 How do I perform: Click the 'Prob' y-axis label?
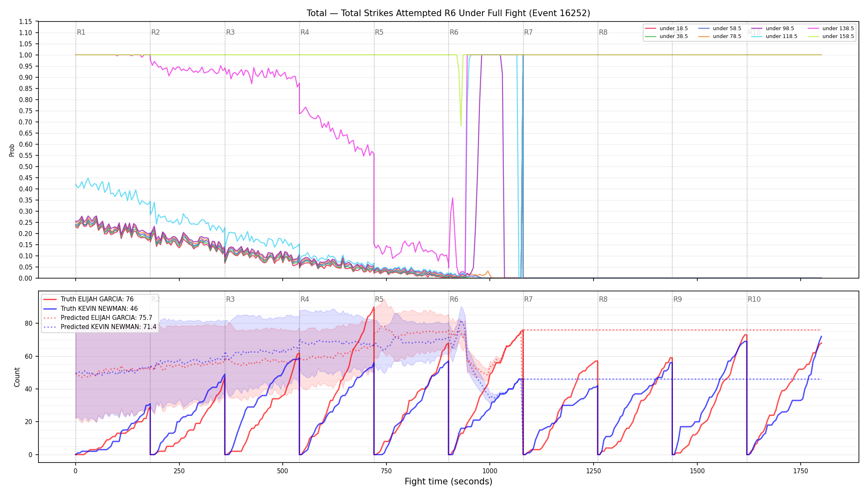point(12,150)
